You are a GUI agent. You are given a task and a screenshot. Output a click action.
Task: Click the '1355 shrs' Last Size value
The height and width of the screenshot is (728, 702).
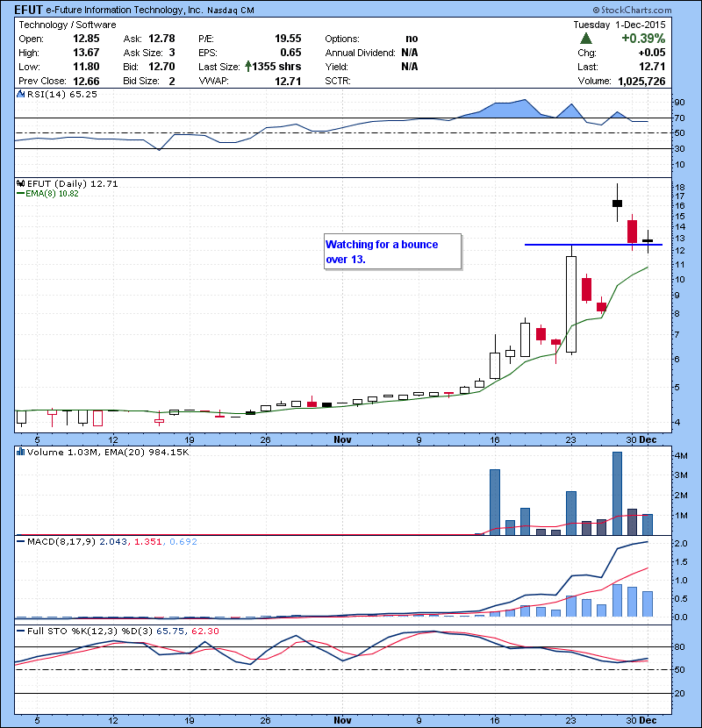(x=277, y=67)
